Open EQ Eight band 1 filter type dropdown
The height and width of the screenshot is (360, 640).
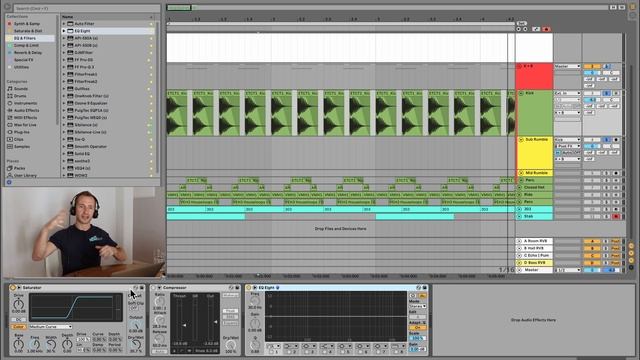tap(273, 346)
